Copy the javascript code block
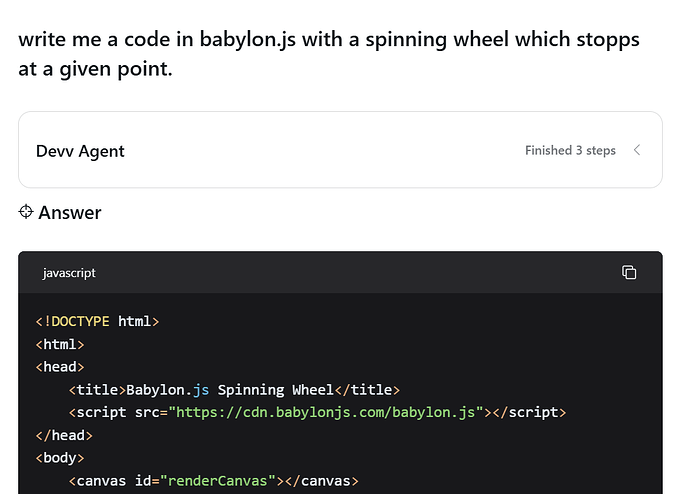This screenshot has height=494, width=690. point(629,272)
